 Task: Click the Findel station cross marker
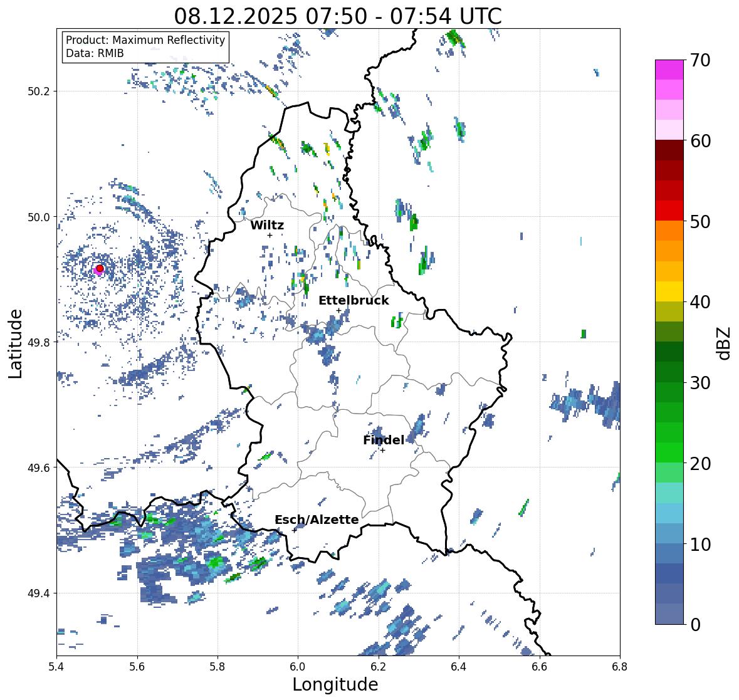[x=383, y=451]
